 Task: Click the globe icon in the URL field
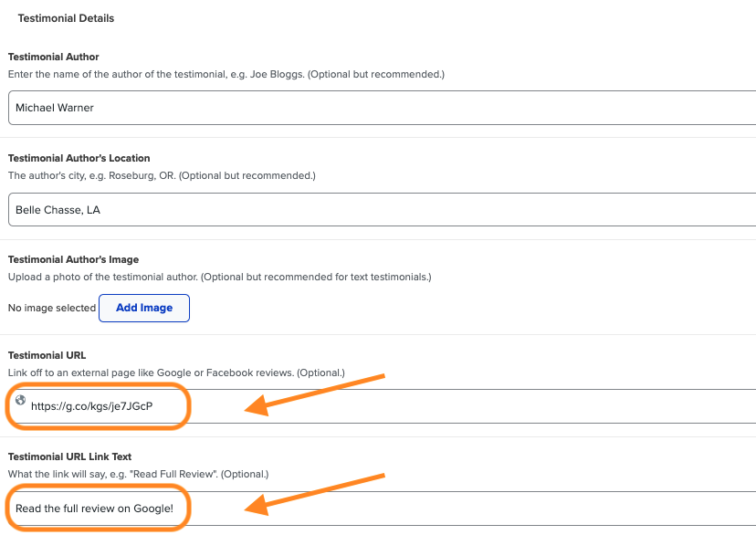pyautogui.click(x=20, y=400)
